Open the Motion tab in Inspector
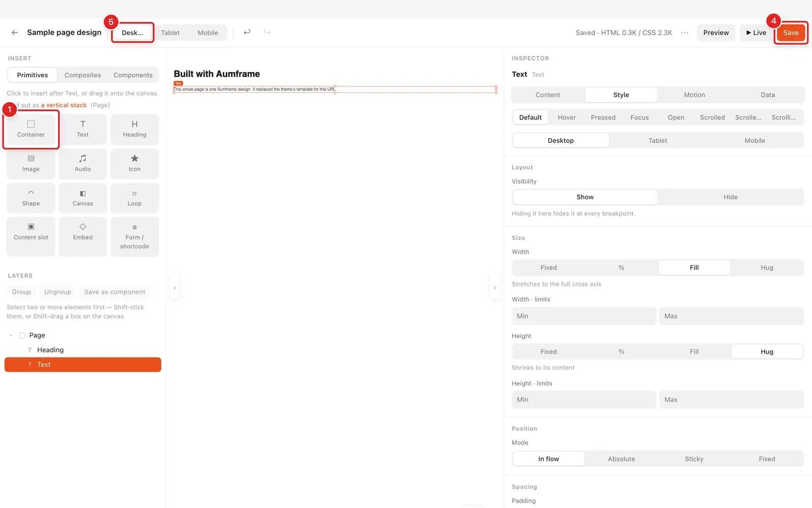 (x=694, y=95)
